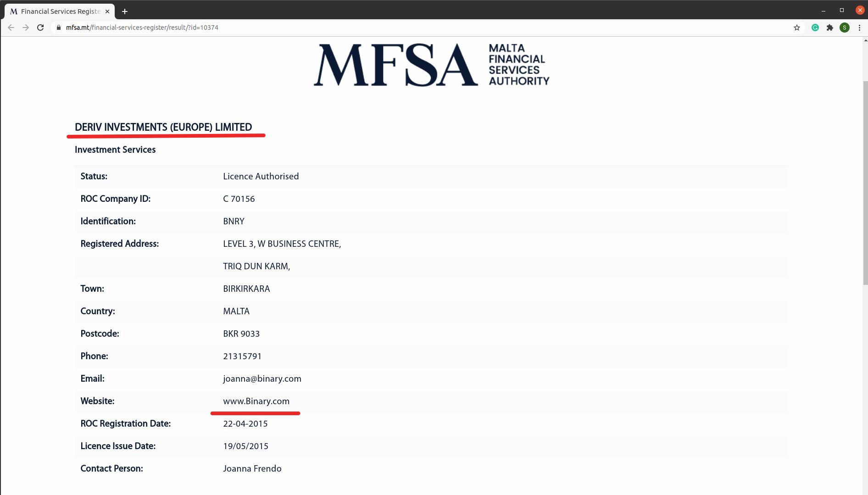Image resolution: width=868 pixels, height=495 pixels.
Task: Click the browser forward arrow
Action: [x=26, y=28]
